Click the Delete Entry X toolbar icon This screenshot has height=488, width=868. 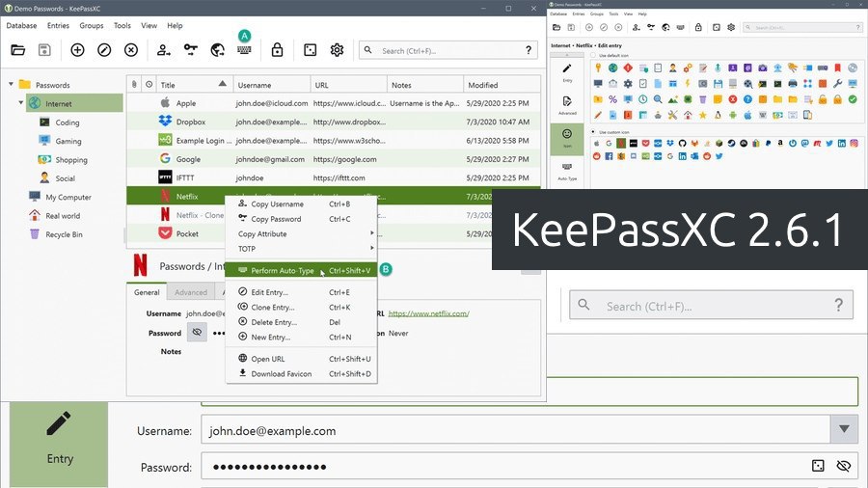tap(130, 50)
